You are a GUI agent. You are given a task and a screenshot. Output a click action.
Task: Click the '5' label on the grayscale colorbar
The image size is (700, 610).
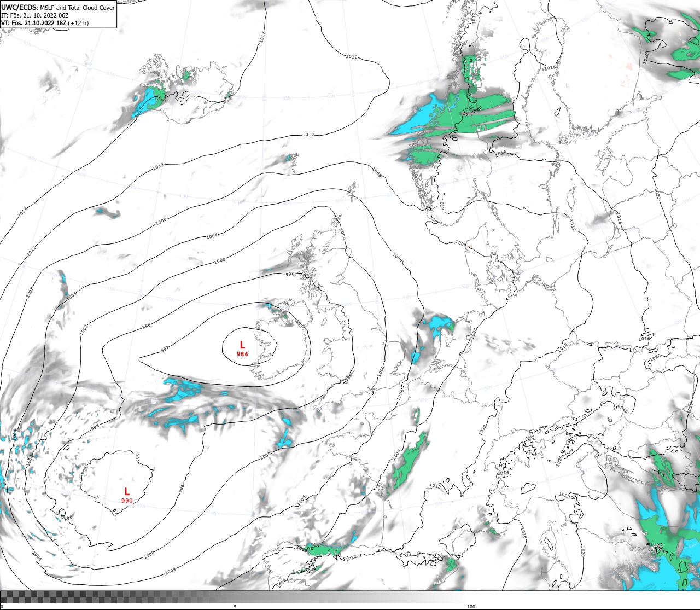pos(235,607)
